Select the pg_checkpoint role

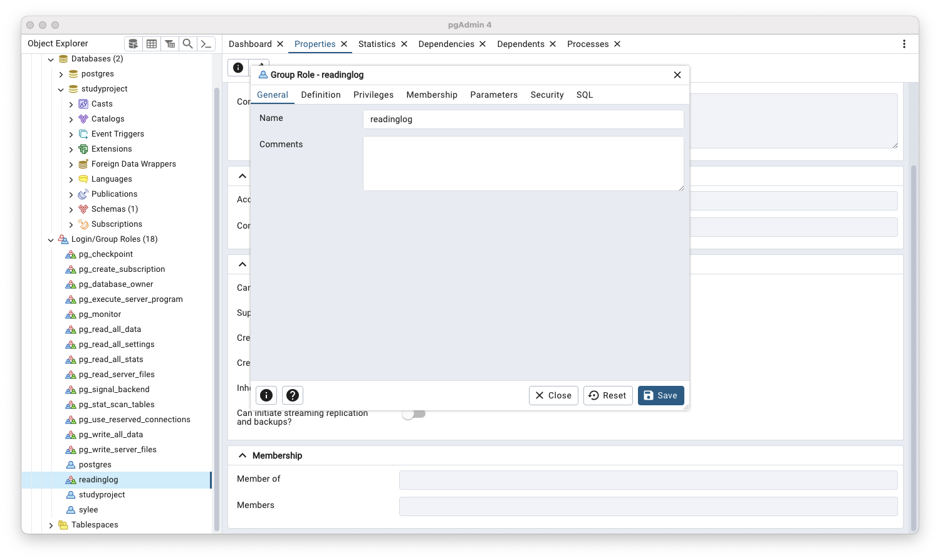[x=105, y=254]
